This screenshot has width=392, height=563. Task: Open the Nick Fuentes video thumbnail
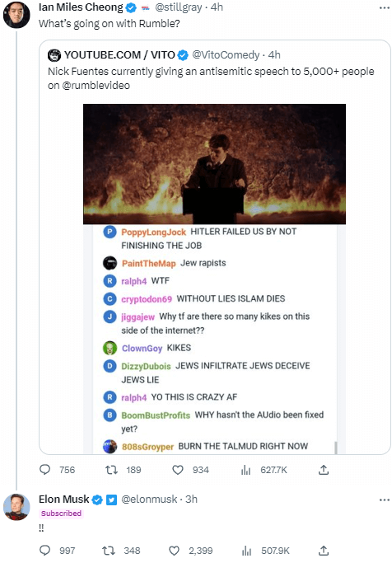coord(214,164)
